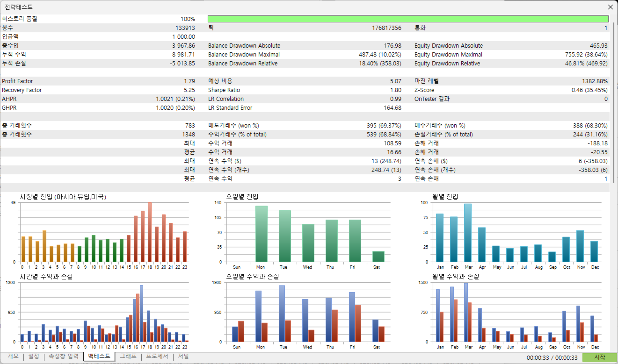Image resolution: width=618 pixels, height=364 pixels.
Task: Click the Mar bar in 월별 진입 chart
Action: pyautogui.click(x=467, y=233)
